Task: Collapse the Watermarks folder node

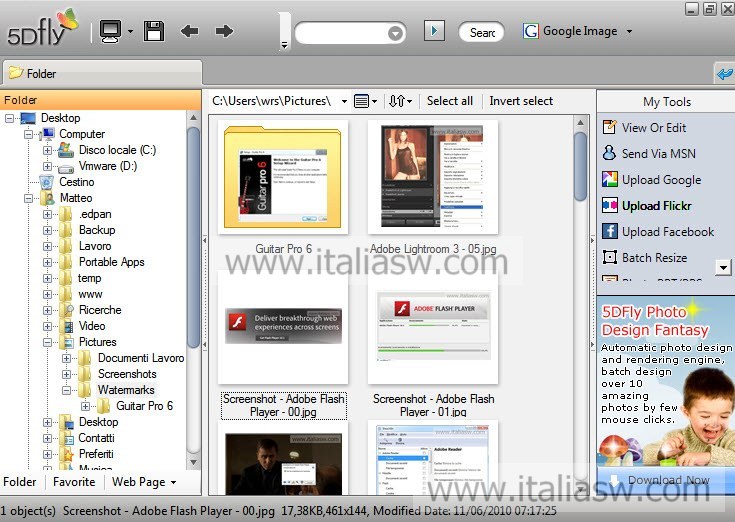Action: tap(66, 390)
